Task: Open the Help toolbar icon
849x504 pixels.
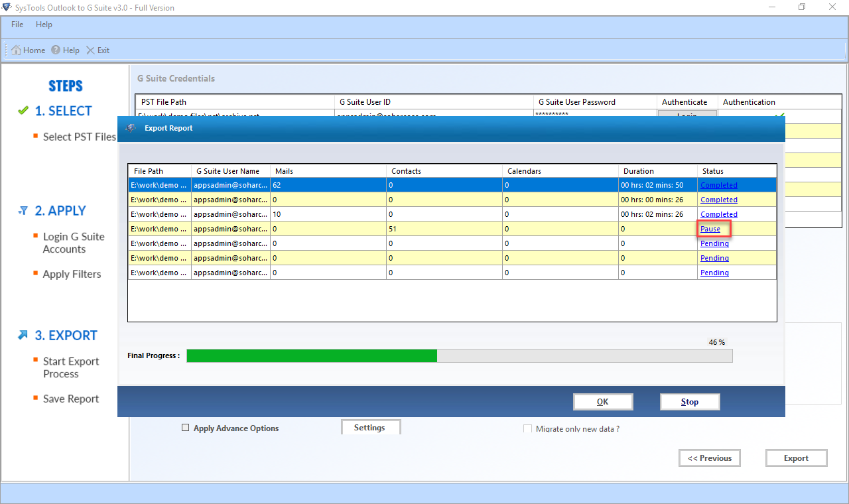Action: 56,50
